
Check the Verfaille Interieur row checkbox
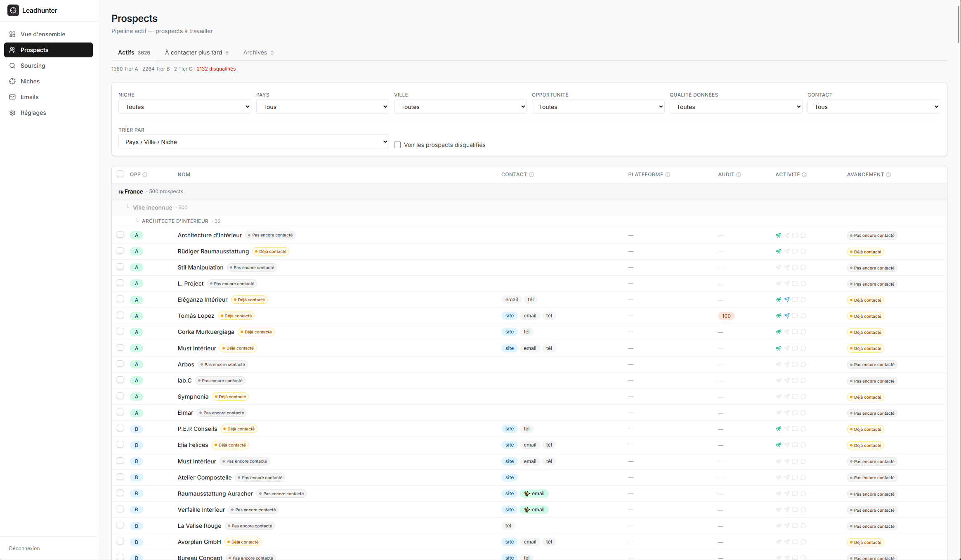[x=120, y=509]
